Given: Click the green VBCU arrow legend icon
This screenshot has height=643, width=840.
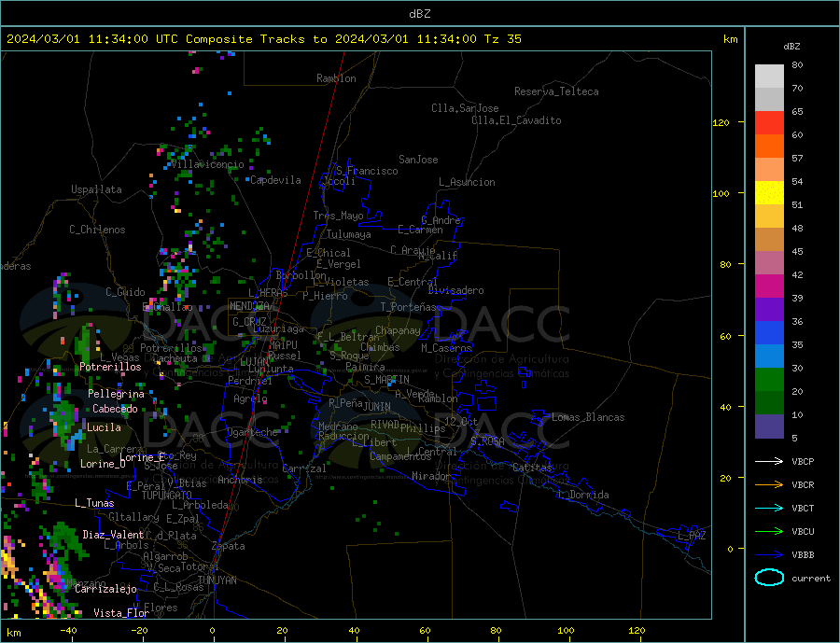Looking at the screenshot, I should 769,532.
